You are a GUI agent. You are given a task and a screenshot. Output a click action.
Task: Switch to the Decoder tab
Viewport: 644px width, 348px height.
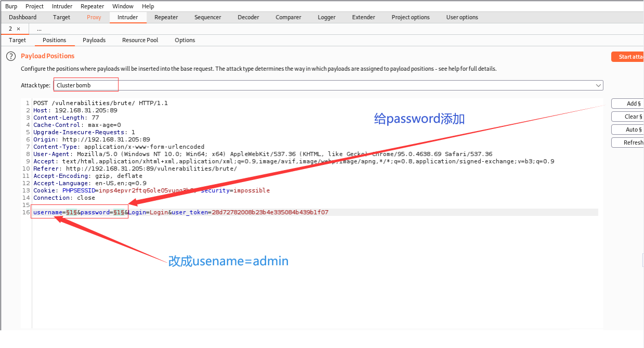pos(248,17)
